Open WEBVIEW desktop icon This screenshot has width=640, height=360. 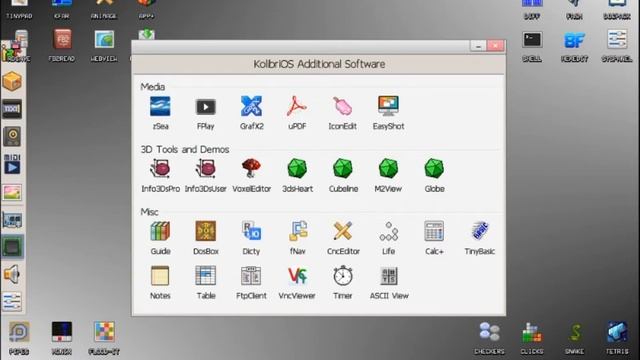(104, 40)
